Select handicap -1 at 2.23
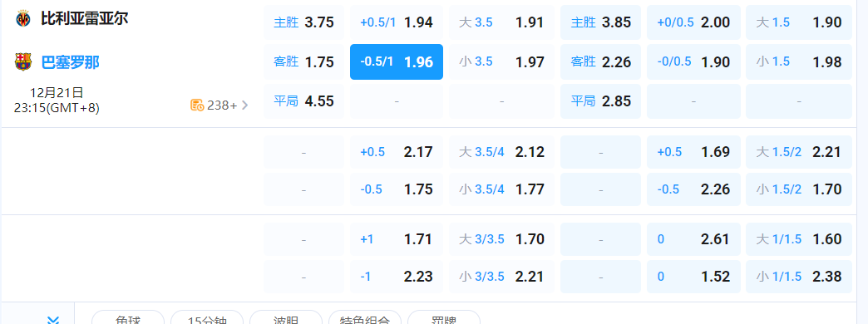Screen dimensions: 868x324 (397, 277)
